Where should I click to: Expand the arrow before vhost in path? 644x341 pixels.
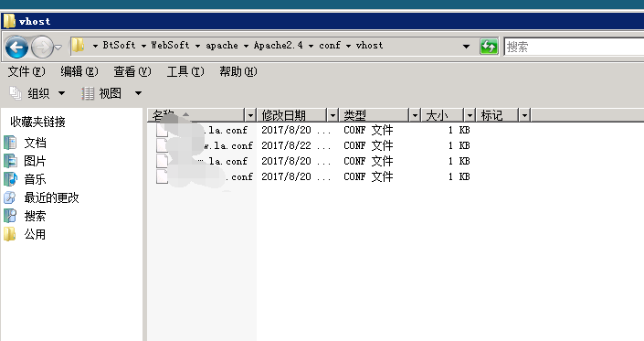pyautogui.click(x=348, y=46)
